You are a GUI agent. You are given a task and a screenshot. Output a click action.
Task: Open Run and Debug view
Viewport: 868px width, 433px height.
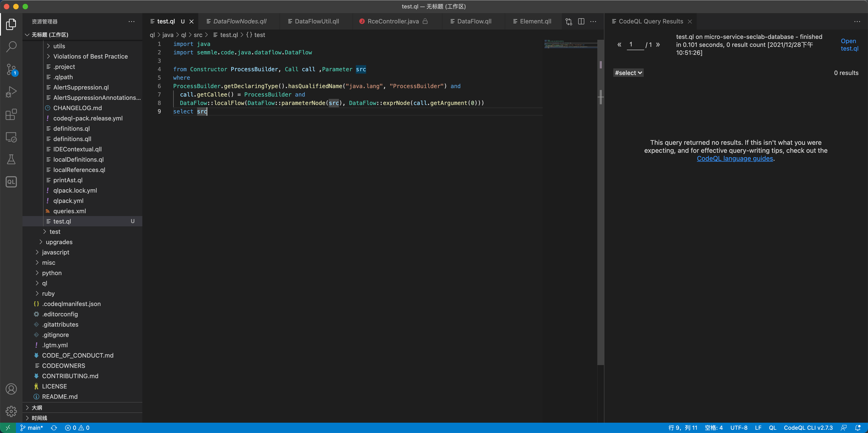tap(11, 92)
